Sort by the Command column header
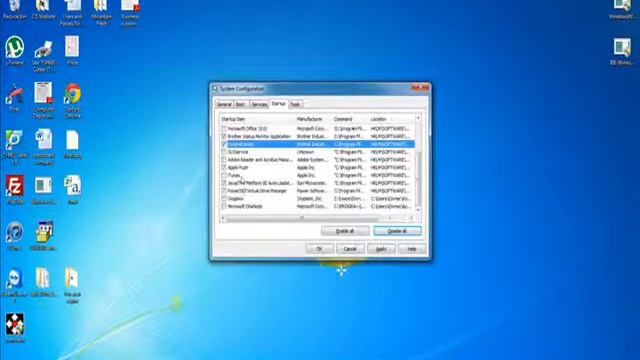 tap(350, 119)
